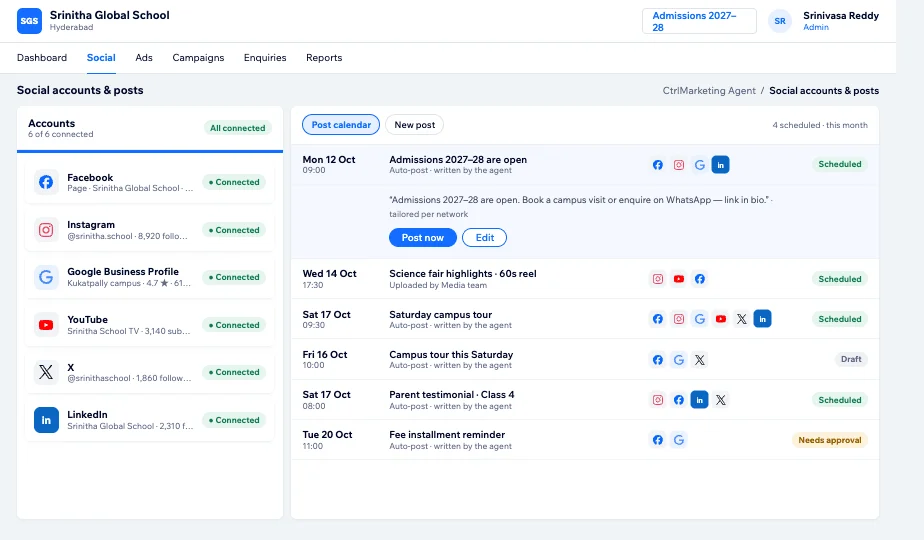Open the SR user avatar
Screen dimensions: 924x540
[x=780, y=21]
